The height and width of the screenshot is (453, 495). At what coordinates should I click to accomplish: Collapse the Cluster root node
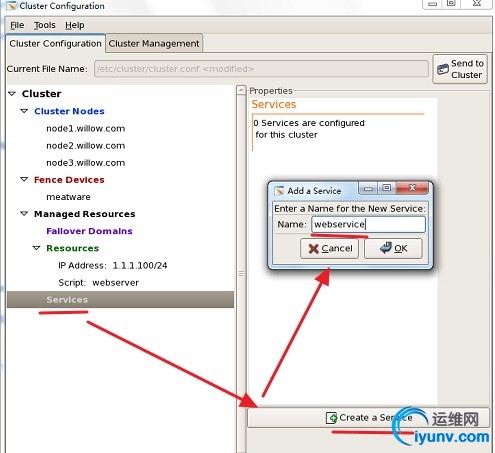coord(12,94)
